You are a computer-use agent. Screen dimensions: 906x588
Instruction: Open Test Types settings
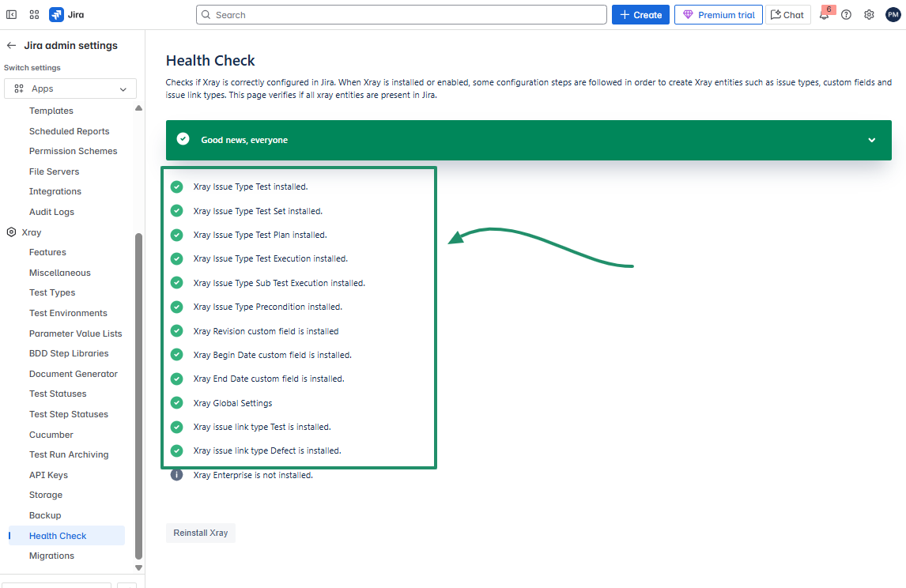click(53, 293)
